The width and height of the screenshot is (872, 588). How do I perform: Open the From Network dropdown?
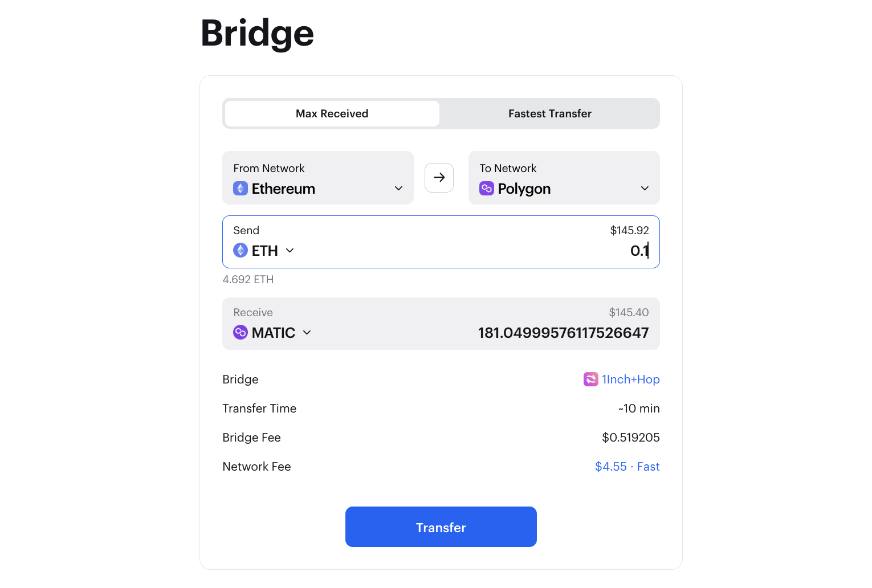coord(398,188)
